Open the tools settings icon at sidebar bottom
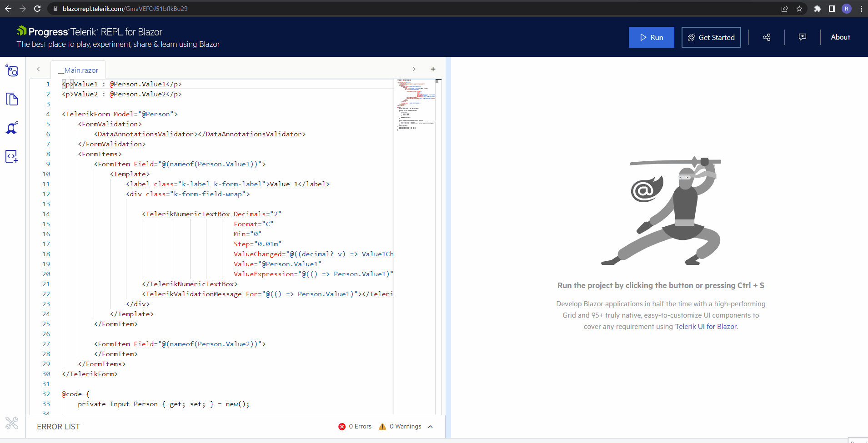The height and width of the screenshot is (443, 868). (x=12, y=423)
